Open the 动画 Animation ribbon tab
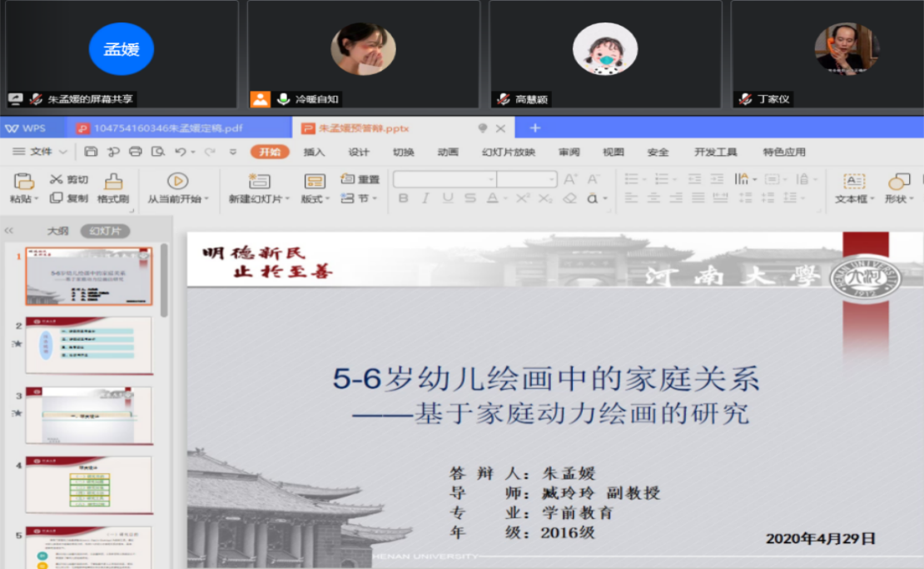 [448, 152]
